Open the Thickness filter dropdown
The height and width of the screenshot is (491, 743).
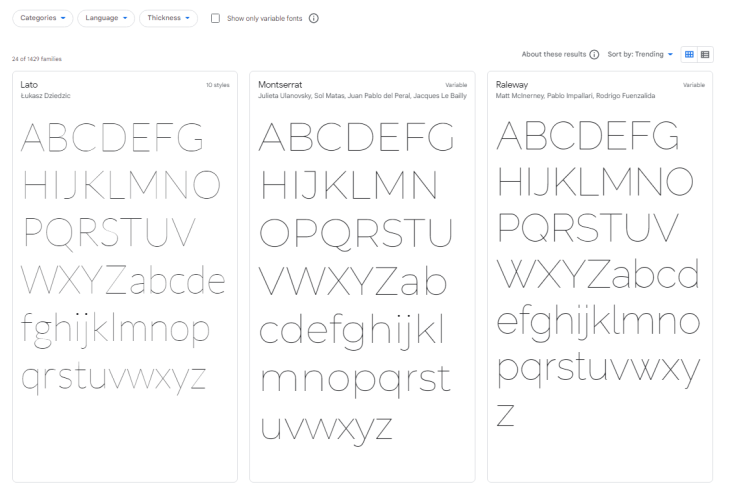click(x=168, y=18)
